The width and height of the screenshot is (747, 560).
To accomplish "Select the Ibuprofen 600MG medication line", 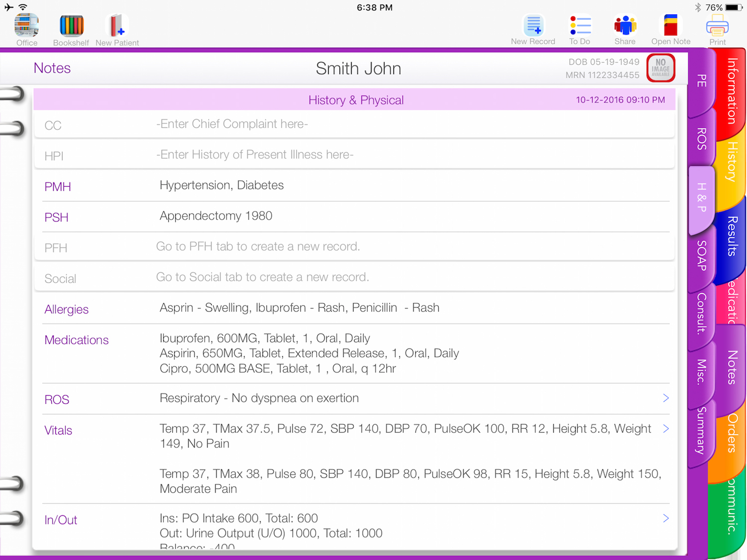I will click(265, 338).
